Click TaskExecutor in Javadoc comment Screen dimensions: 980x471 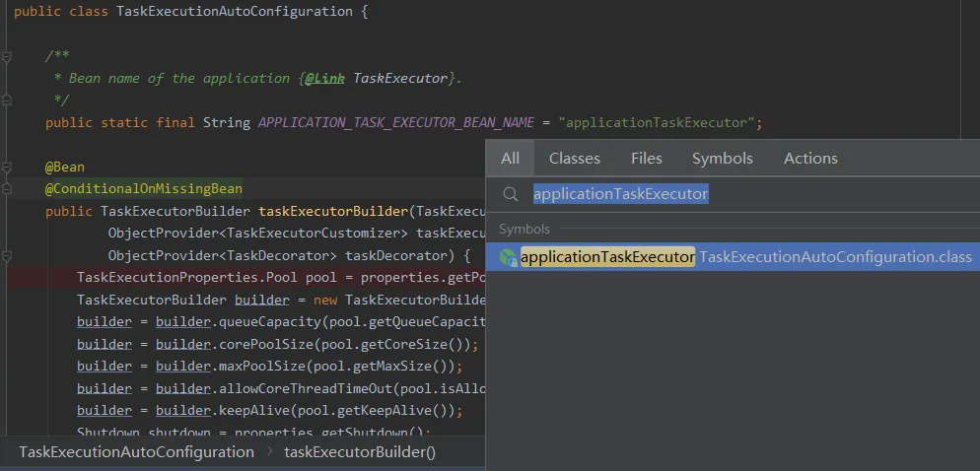400,78
